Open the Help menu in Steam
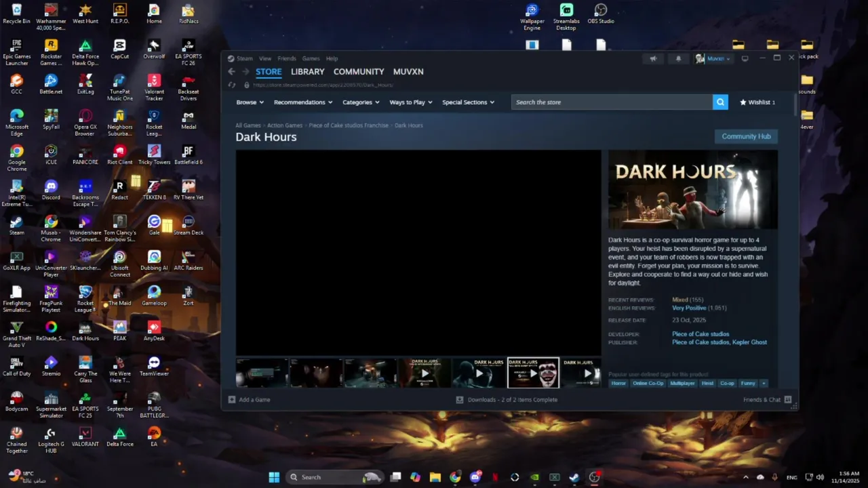Screen dimensions: 868x488 (x=332, y=59)
